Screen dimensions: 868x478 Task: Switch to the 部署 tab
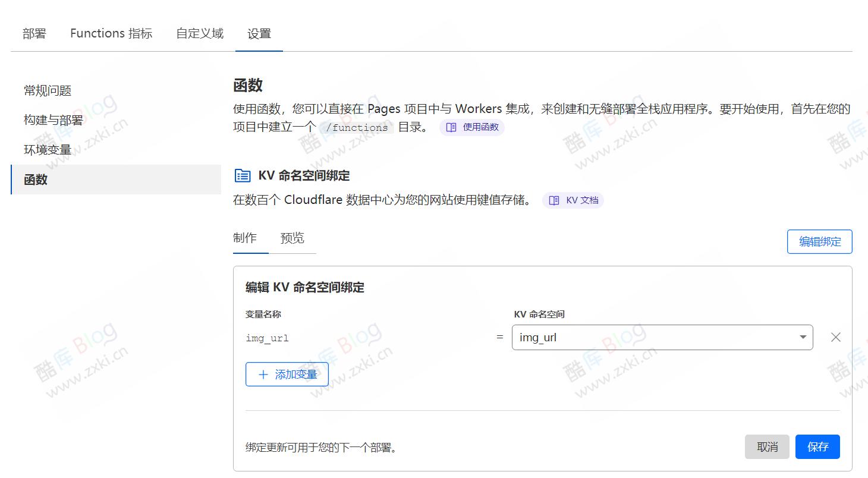tap(34, 33)
